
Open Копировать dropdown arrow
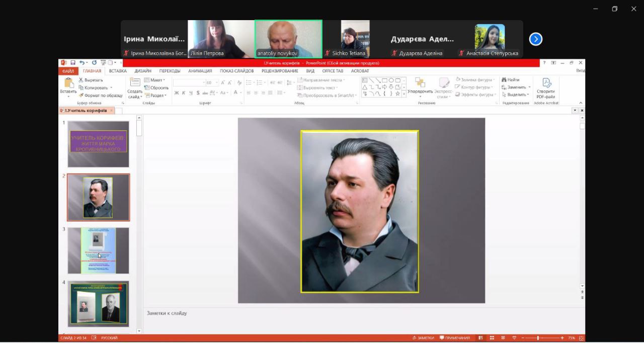coord(111,88)
